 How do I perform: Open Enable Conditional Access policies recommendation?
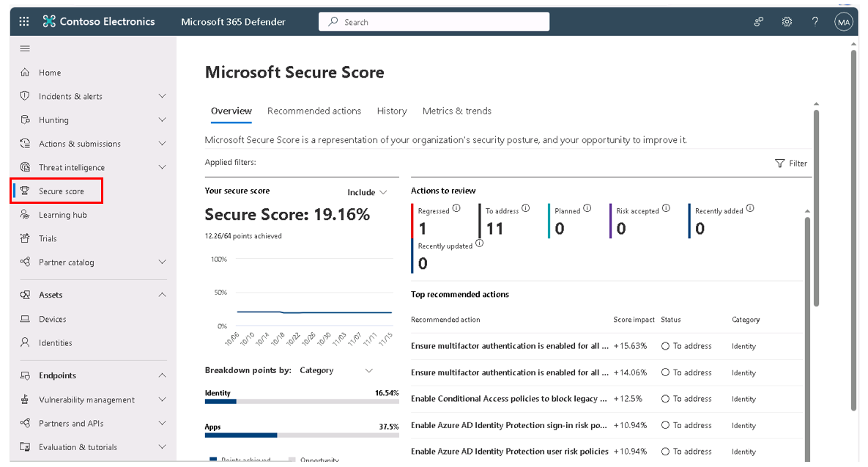coord(509,399)
